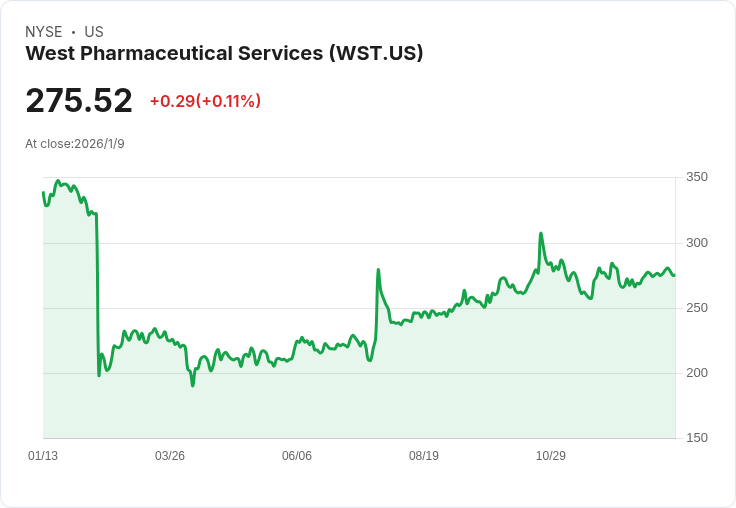Image resolution: width=736 pixels, height=508 pixels.
Task: Click the sharp spike peak before 08/19
Action: [x=378, y=270]
